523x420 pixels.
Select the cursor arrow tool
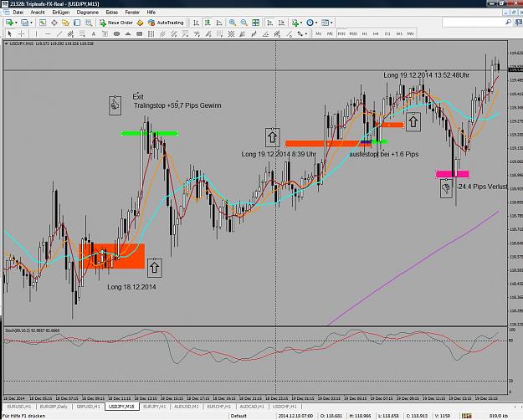pos(9,33)
